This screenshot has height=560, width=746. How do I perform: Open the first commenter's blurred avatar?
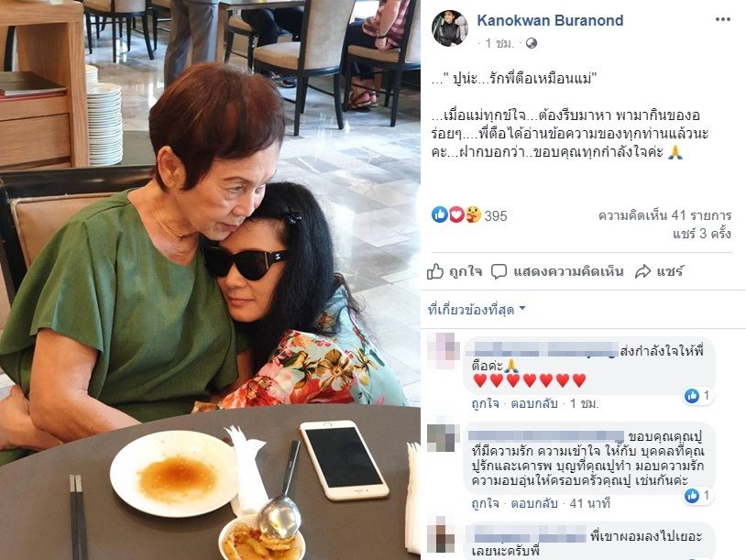[x=444, y=351]
